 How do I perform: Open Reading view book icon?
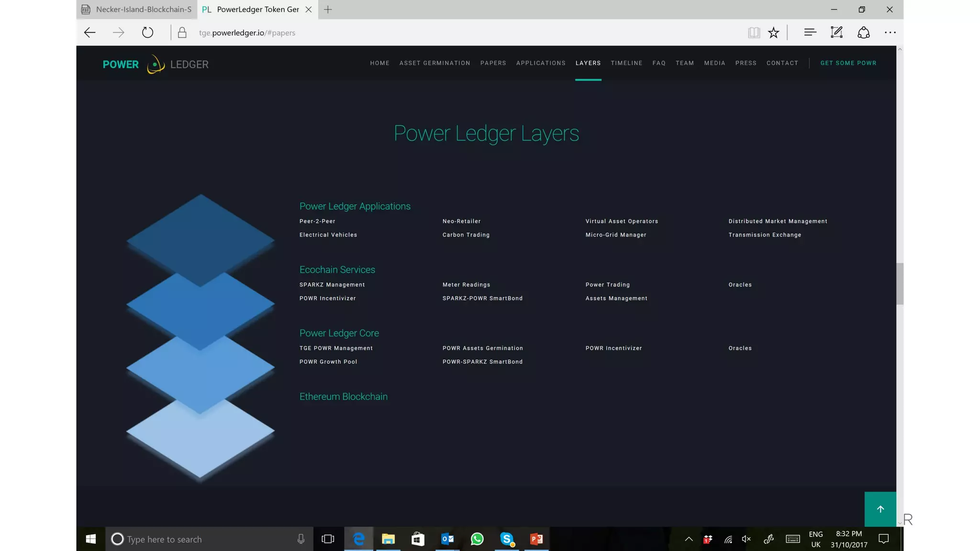click(754, 33)
